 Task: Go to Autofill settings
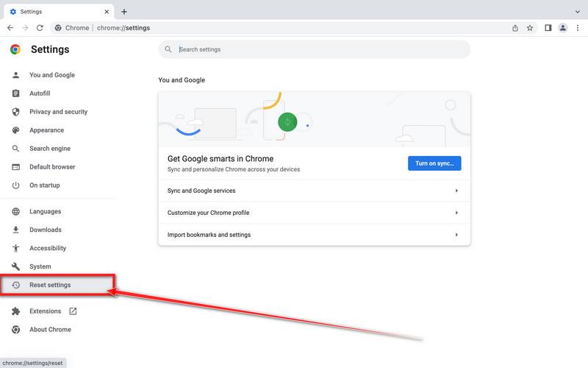[x=40, y=93]
